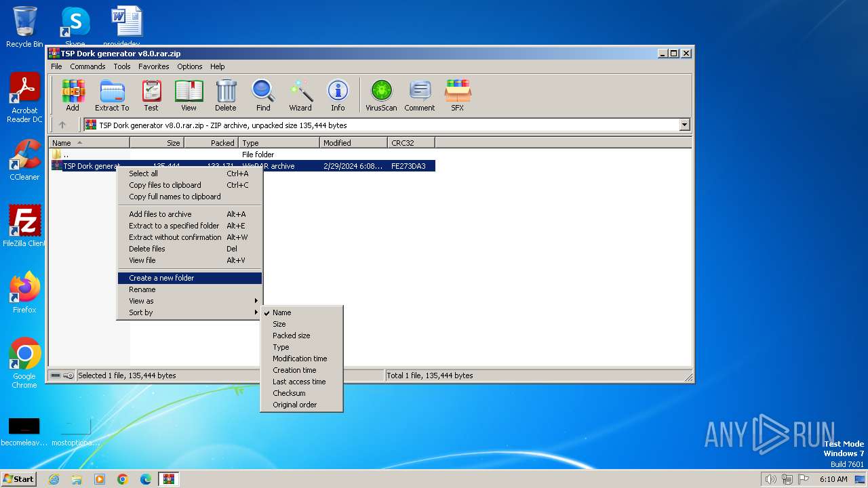Open Firefox desktop shortcut
868x488 pixels.
click(x=24, y=293)
